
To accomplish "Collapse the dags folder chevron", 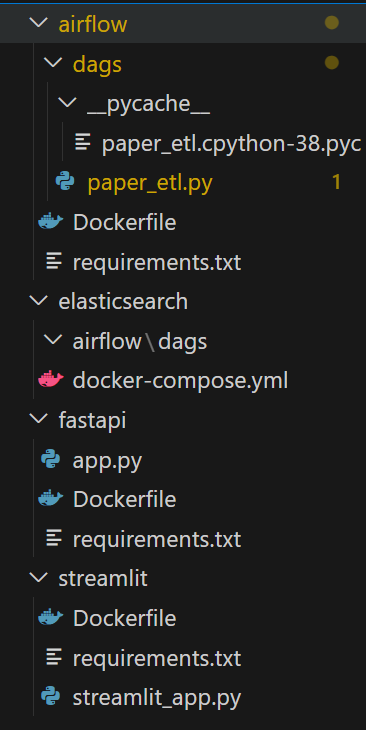I will click(x=53, y=63).
